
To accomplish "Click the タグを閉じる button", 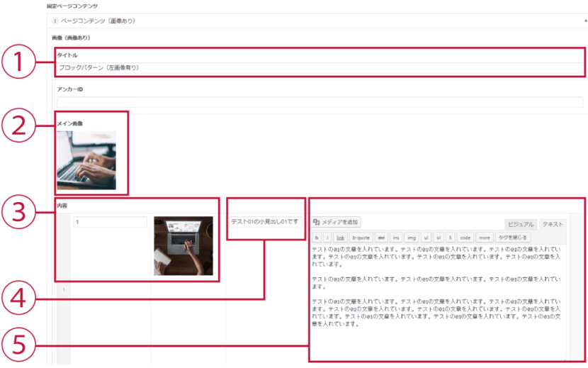I will pyautogui.click(x=511, y=238).
